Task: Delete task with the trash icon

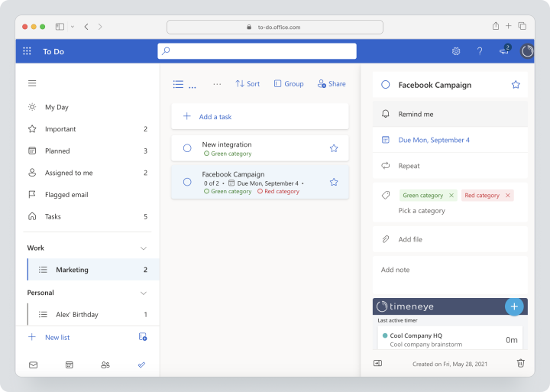Action: [520, 363]
